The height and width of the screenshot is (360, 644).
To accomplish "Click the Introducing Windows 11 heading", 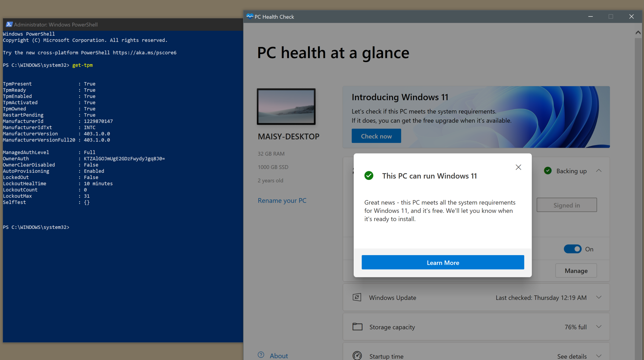I will coord(400,97).
